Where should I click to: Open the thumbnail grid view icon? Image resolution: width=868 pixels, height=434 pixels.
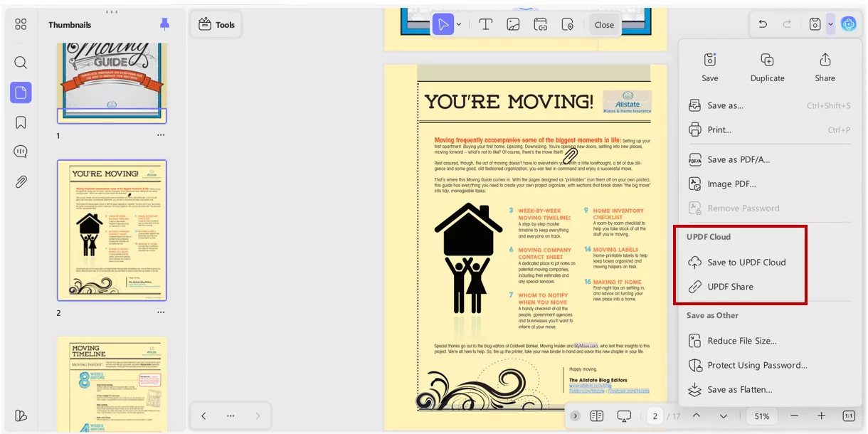click(21, 25)
